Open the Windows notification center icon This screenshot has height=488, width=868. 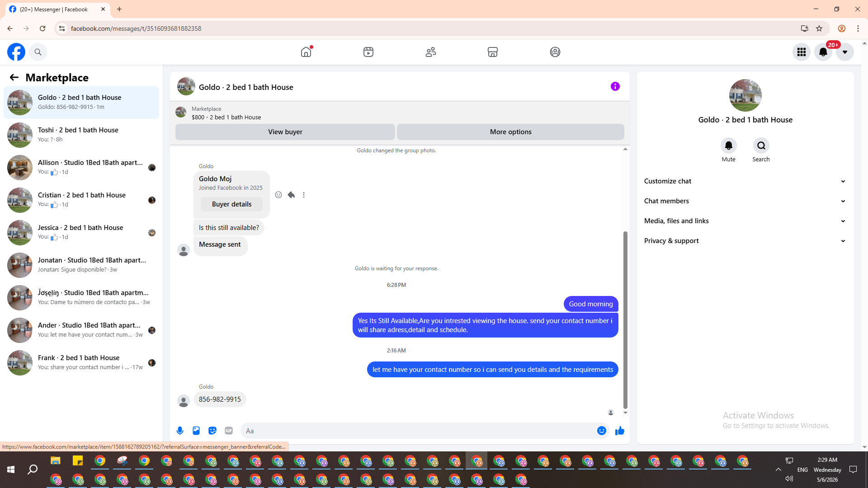click(853, 470)
